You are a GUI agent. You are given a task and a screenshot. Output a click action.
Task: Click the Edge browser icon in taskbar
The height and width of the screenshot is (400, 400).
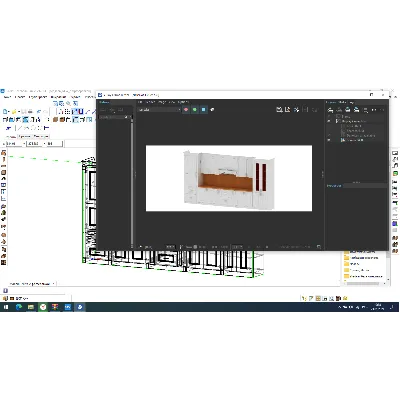[19, 307]
